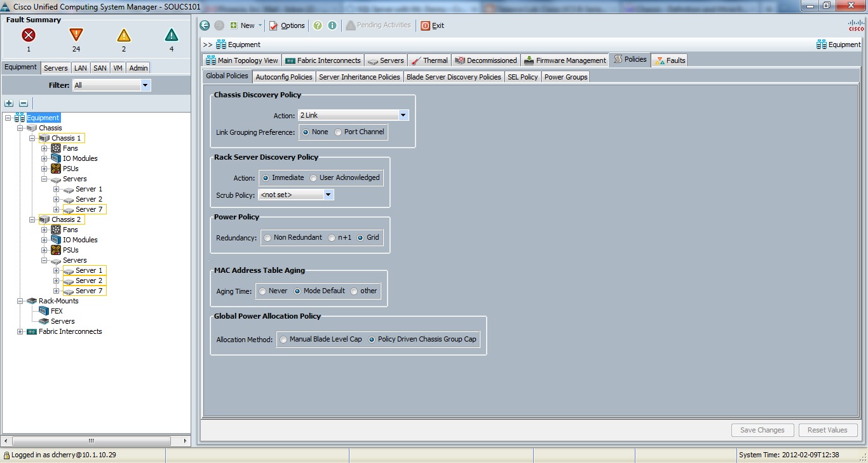Choose Non Redundant power policy
This screenshot has height=463, width=868.
pyautogui.click(x=268, y=238)
